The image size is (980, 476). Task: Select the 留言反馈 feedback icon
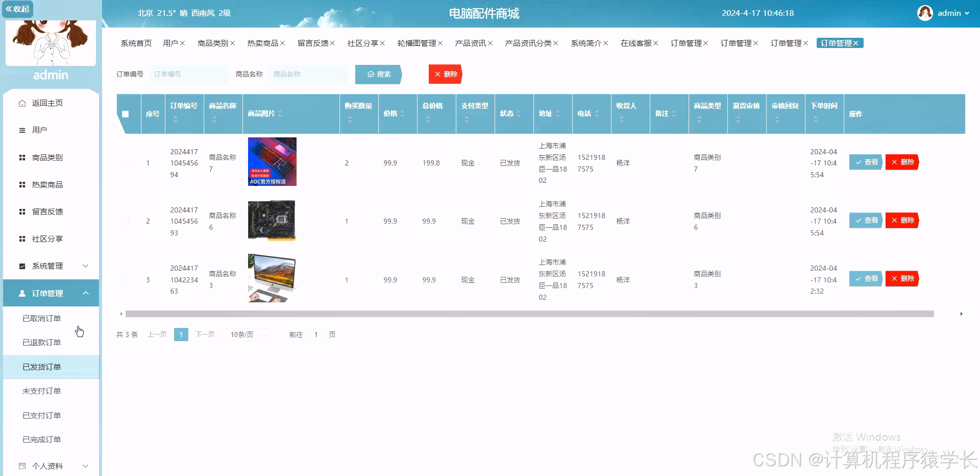pos(22,211)
